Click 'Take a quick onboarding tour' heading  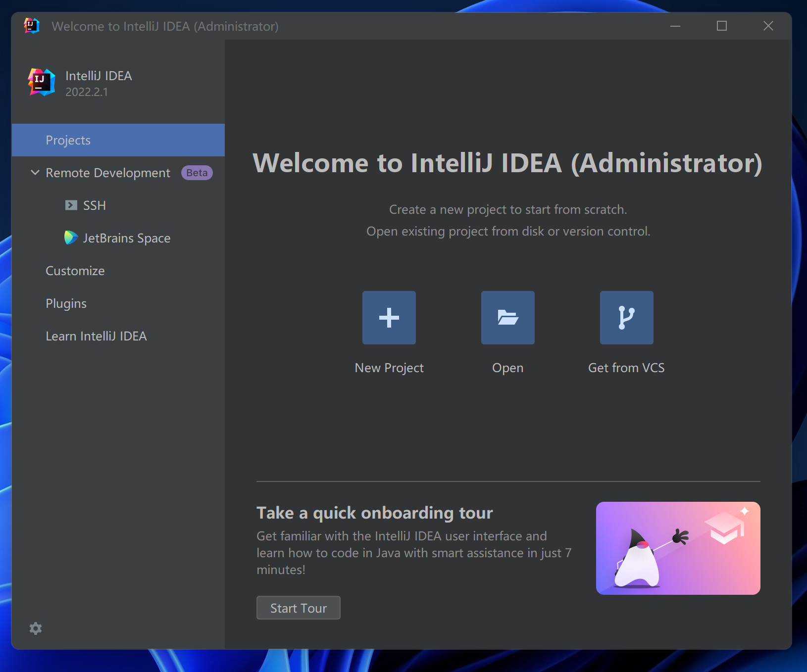[x=375, y=513]
